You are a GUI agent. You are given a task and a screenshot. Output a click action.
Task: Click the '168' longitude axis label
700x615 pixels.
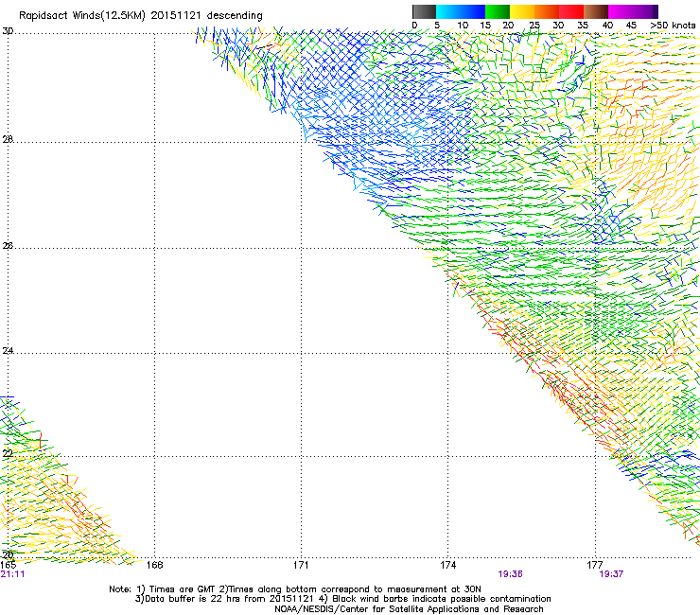(154, 565)
